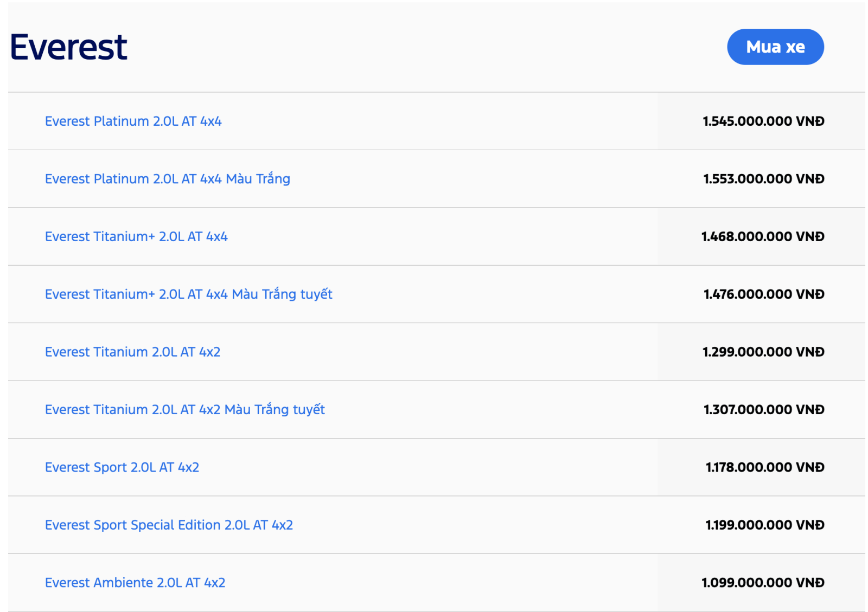The width and height of the screenshot is (868, 612).
Task: Select Everest Titanium+ 2.0L AT 4x4 link
Action: pyautogui.click(x=136, y=237)
